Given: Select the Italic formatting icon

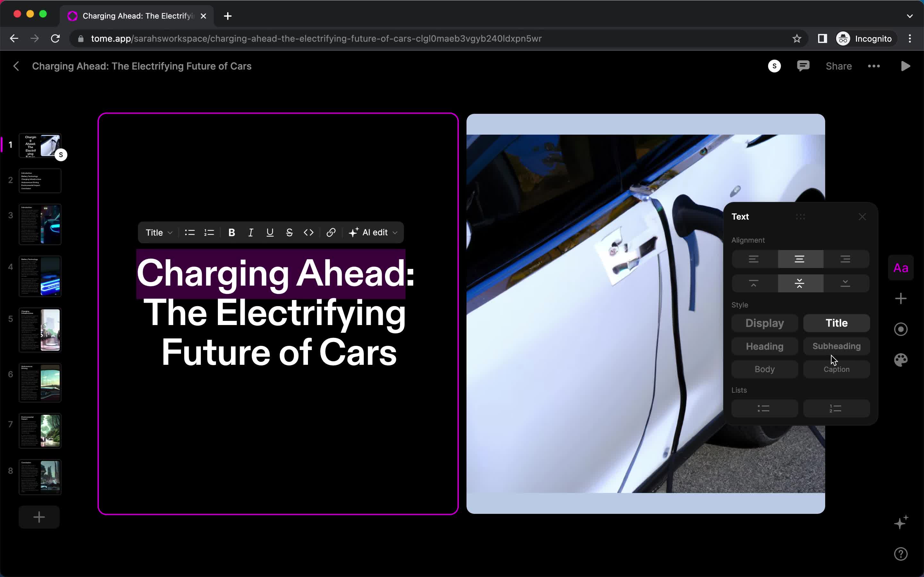Looking at the screenshot, I should [251, 232].
